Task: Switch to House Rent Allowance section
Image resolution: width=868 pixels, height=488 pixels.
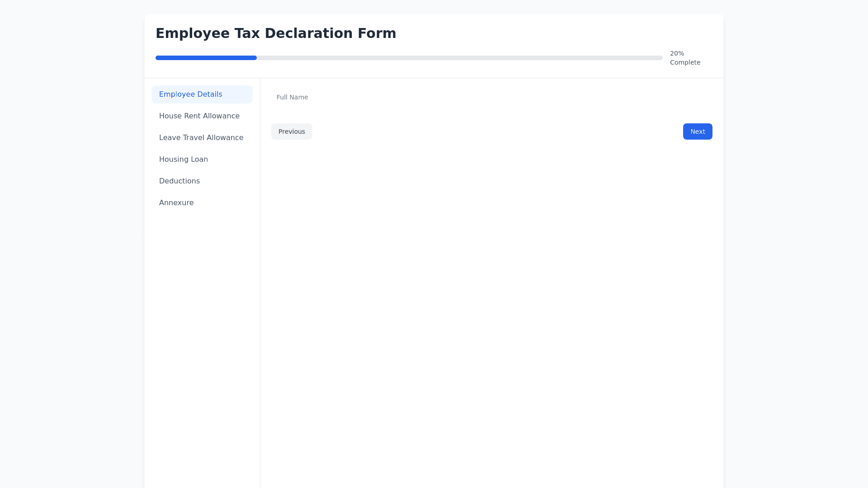Action: (x=199, y=116)
